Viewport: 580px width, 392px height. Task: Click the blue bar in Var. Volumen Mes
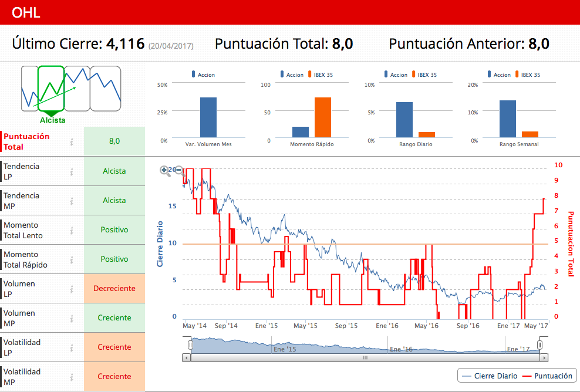click(x=208, y=117)
